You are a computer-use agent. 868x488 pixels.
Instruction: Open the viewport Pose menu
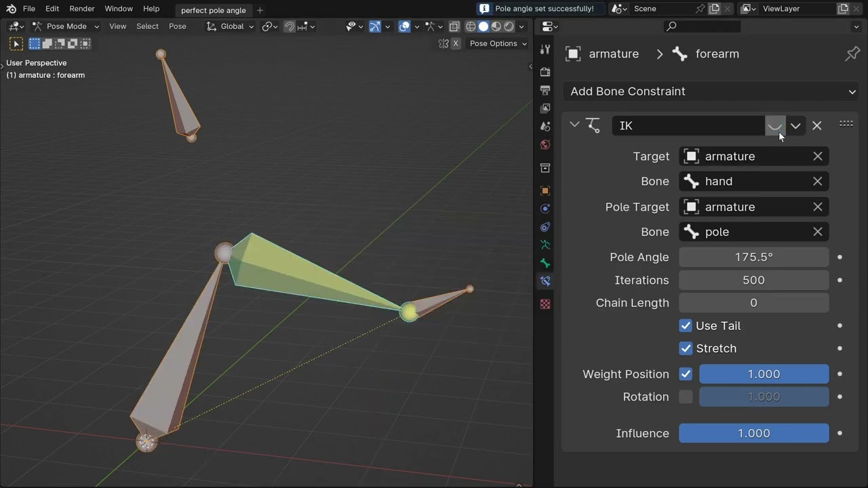point(178,26)
